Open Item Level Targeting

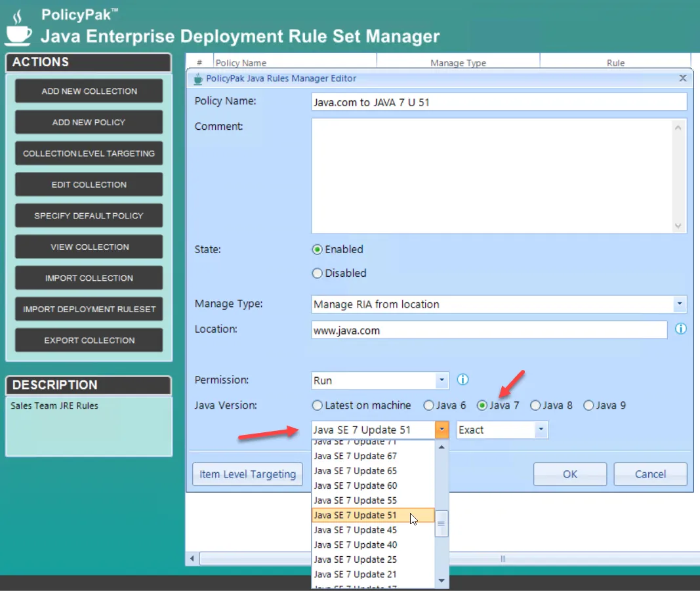tap(248, 474)
